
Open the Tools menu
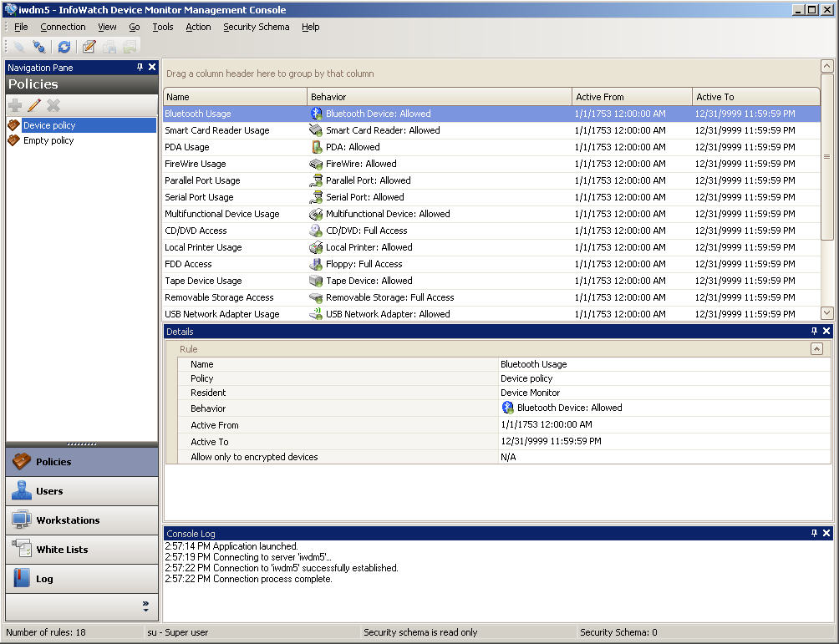(163, 27)
